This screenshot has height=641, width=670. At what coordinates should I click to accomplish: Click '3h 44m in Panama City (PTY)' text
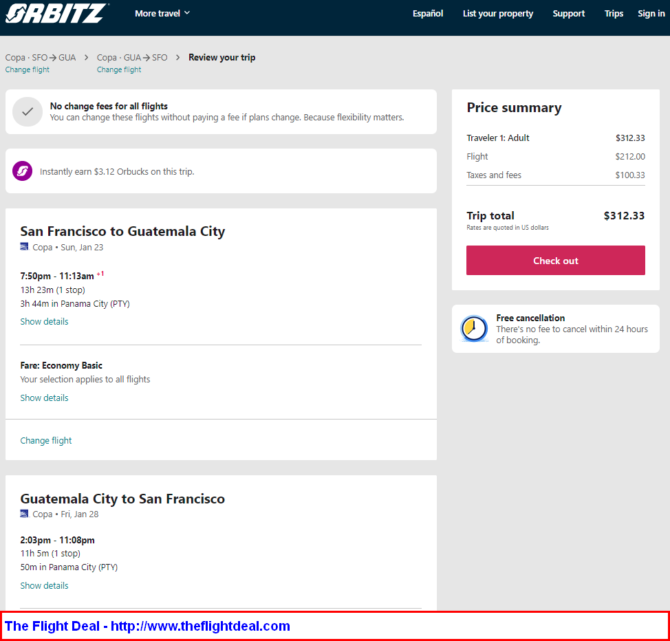point(75,303)
